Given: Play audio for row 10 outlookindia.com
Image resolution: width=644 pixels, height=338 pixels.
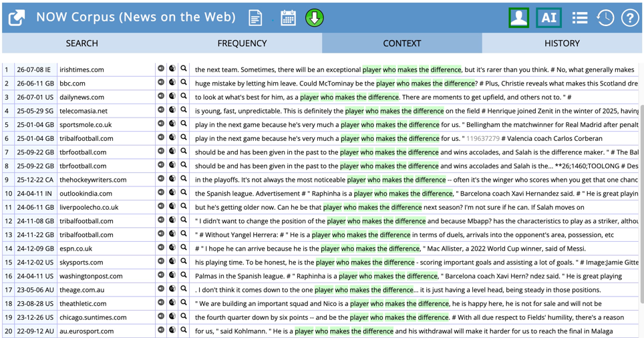Looking at the screenshot, I should click(x=161, y=192).
